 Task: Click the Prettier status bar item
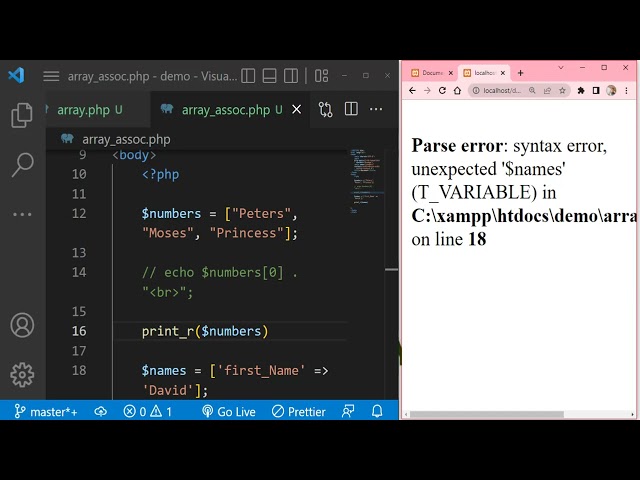pyautogui.click(x=299, y=411)
